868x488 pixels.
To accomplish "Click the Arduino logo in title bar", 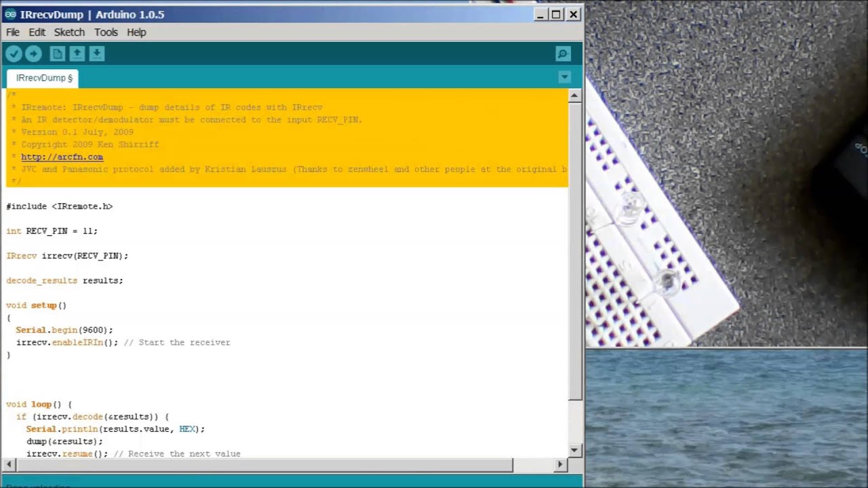I will (x=10, y=14).
